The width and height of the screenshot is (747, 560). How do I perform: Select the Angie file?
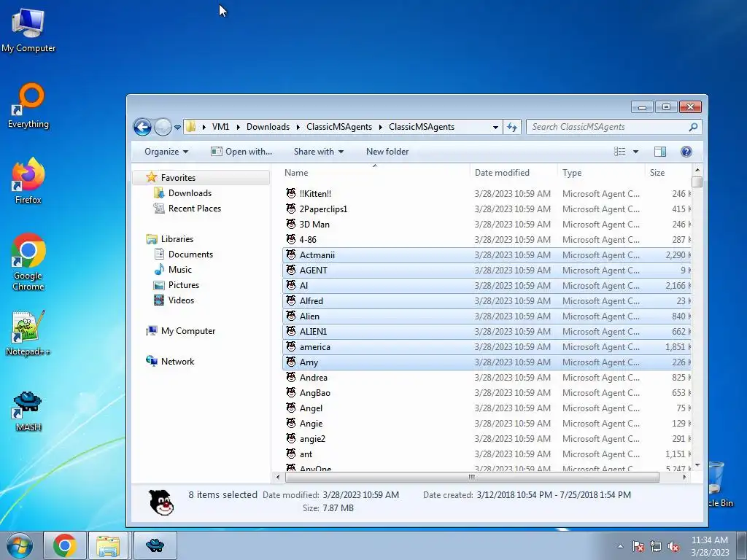click(x=487, y=424)
